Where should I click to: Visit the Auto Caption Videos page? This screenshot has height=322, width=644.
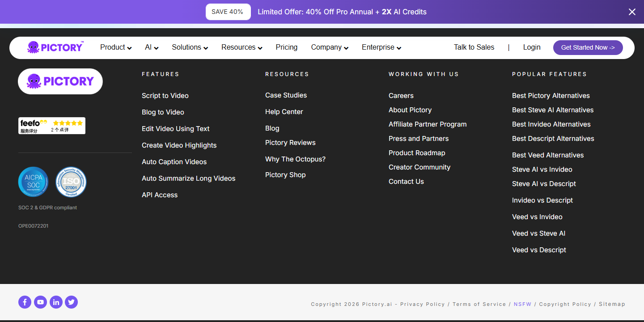(x=174, y=162)
